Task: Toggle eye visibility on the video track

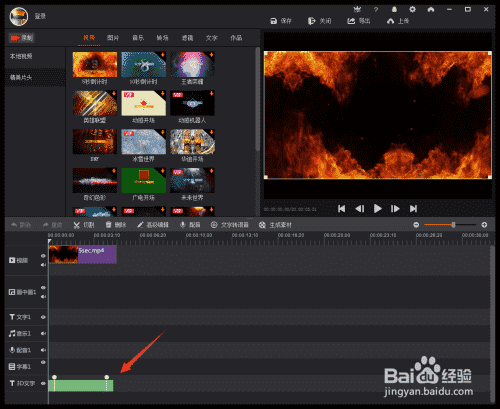Action: point(43,256)
